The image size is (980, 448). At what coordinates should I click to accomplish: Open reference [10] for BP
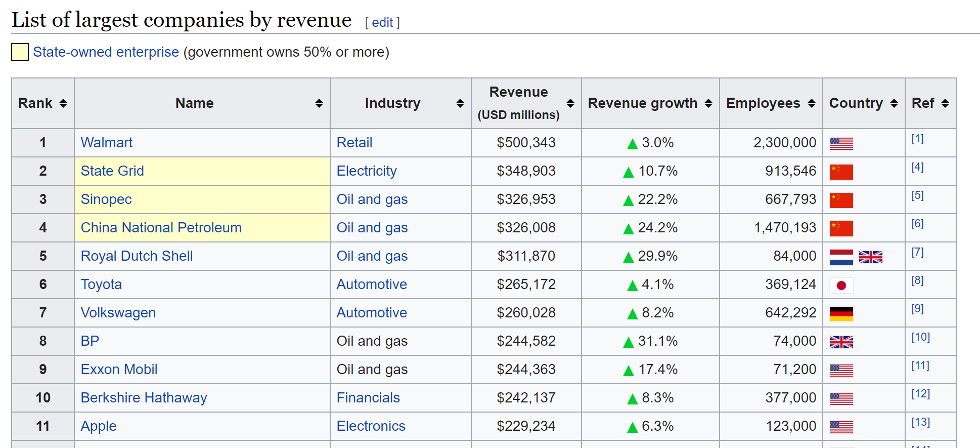point(921,337)
